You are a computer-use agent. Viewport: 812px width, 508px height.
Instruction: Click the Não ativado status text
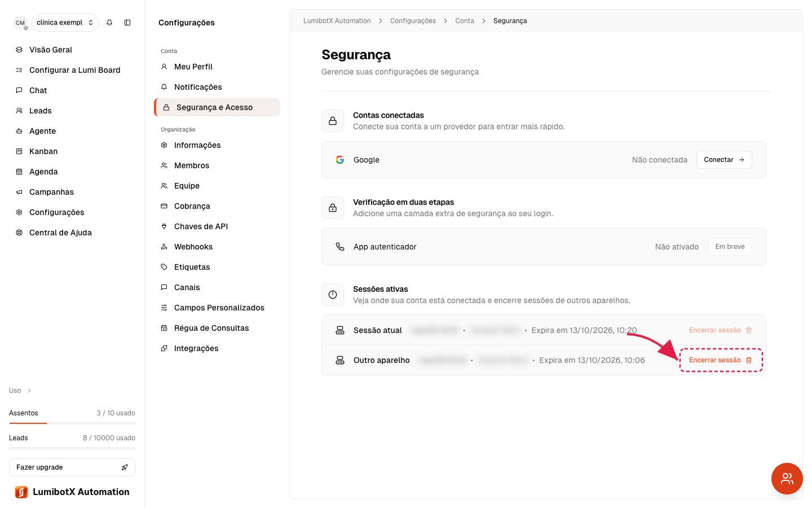tap(677, 247)
